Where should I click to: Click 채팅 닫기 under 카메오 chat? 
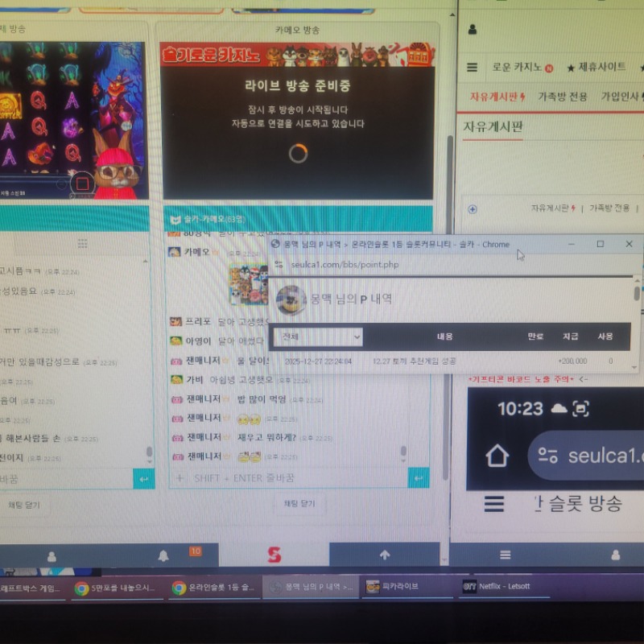pyautogui.click(x=297, y=505)
